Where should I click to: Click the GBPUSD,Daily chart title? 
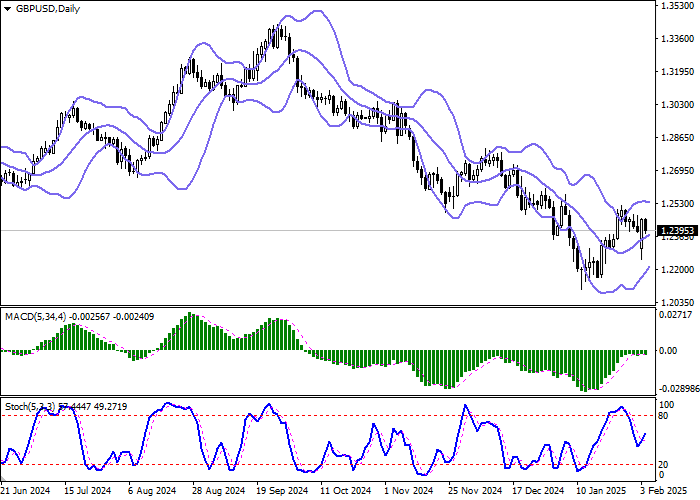pos(47,9)
